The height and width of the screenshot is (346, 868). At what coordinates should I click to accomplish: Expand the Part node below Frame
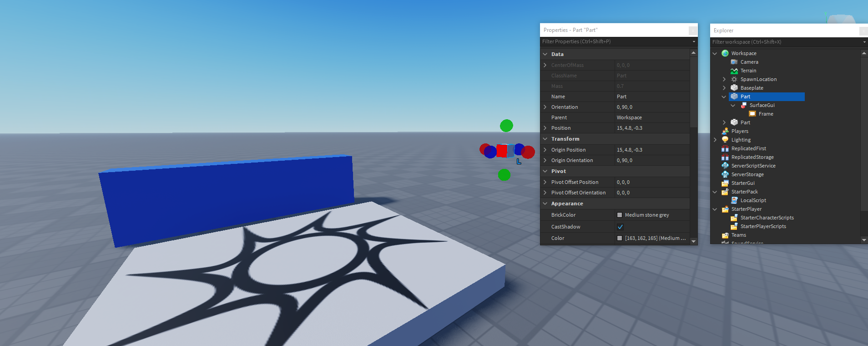724,122
